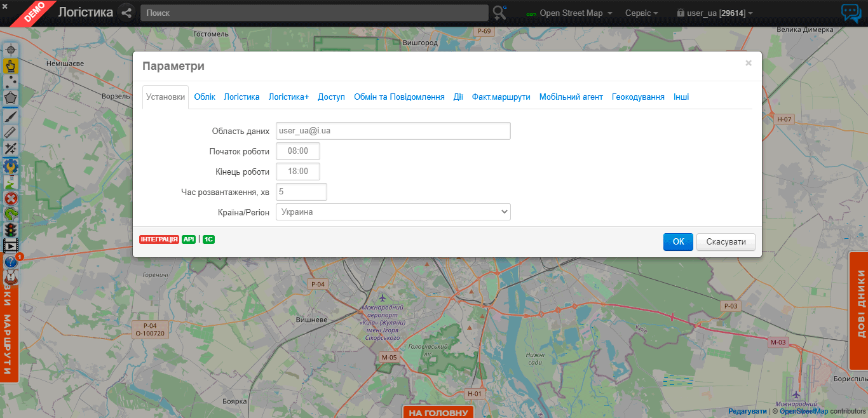The image size is (868, 418).
Task: Select the ruler measurement tool
Action: point(11,131)
